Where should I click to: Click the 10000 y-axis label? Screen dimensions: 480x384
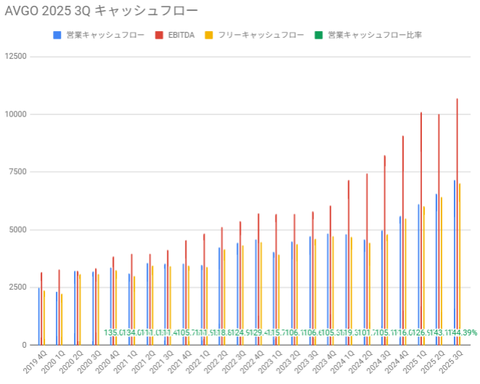pyautogui.click(x=16, y=114)
